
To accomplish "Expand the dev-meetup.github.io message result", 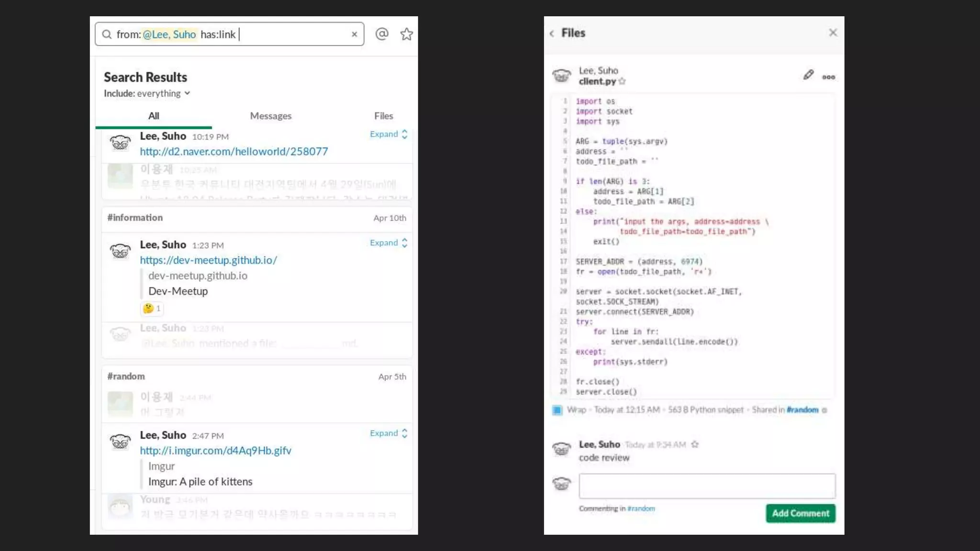I will pyautogui.click(x=388, y=243).
